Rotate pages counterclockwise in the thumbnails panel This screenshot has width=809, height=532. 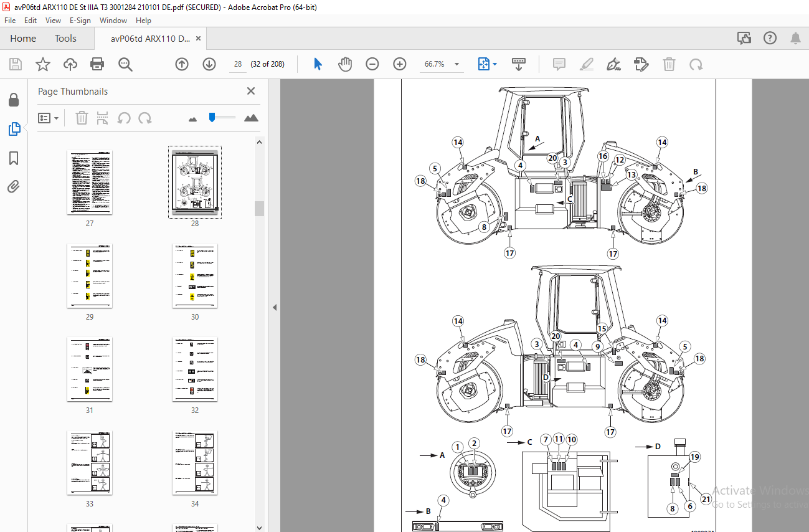click(124, 118)
